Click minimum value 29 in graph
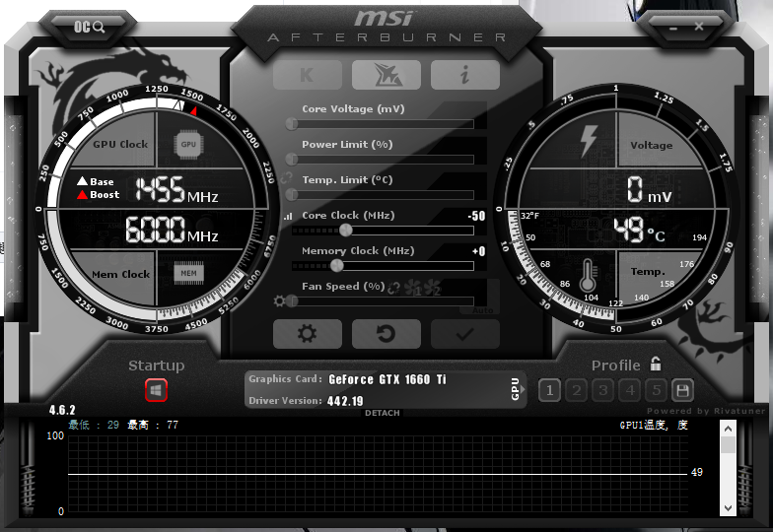The height and width of the screenshot is (532, 773). click(x=112, y=425)
